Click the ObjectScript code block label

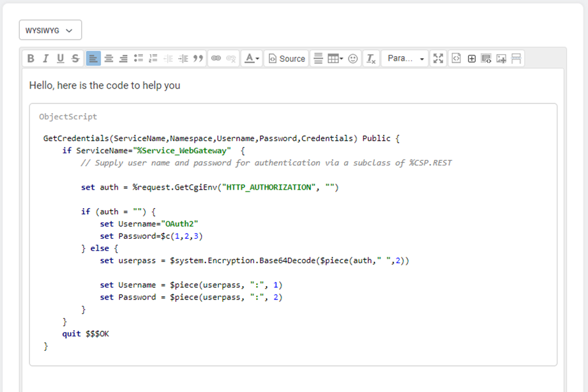click(x=68, y=117)
